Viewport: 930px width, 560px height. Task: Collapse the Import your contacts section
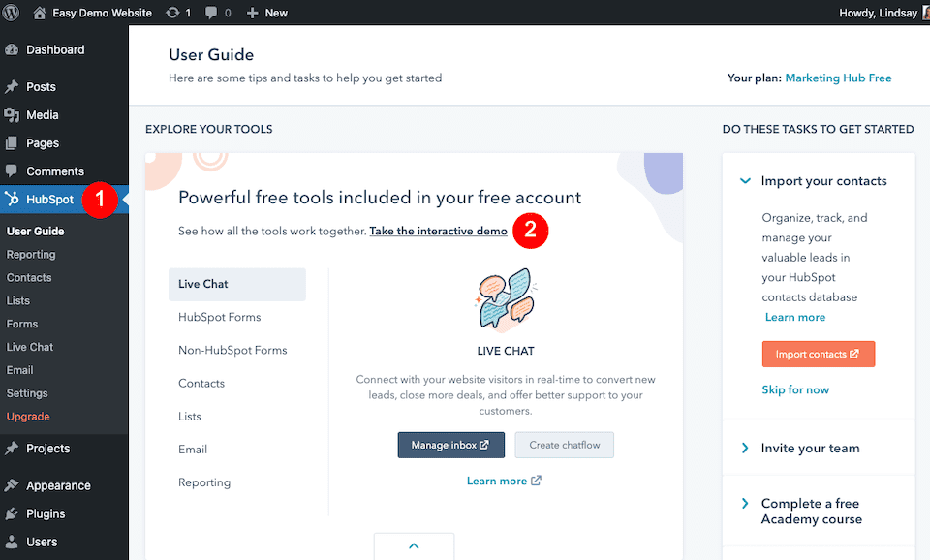(x=745, y=180)
